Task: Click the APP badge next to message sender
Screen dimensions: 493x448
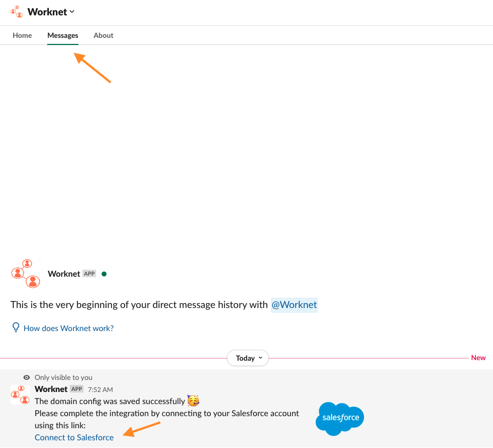Action: tap(77, 389)
